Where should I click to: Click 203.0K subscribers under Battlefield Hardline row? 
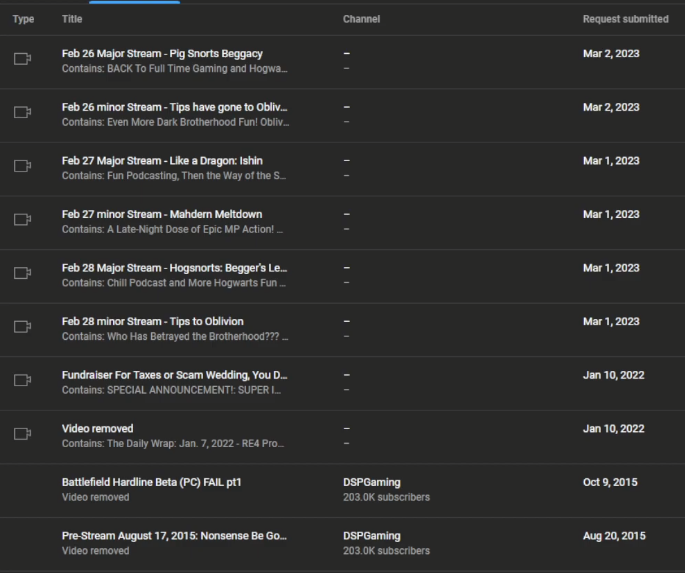pyautogui.click(x=386, y=497)
